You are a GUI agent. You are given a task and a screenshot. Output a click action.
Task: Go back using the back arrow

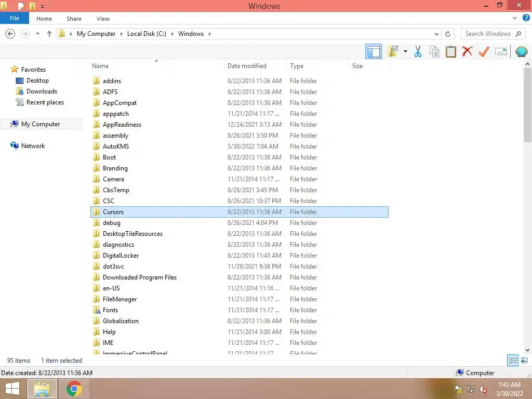(10, 34)
